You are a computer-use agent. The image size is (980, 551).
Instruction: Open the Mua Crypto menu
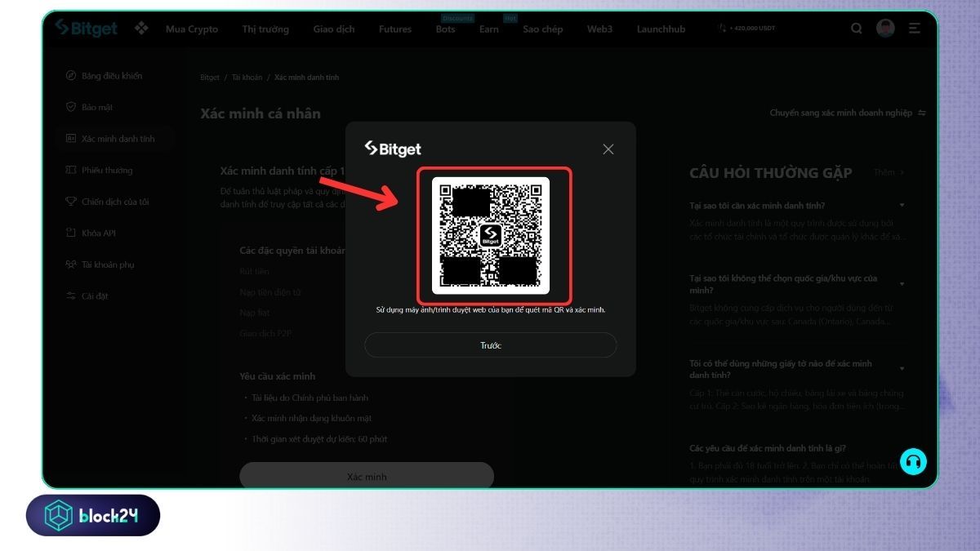192,29
